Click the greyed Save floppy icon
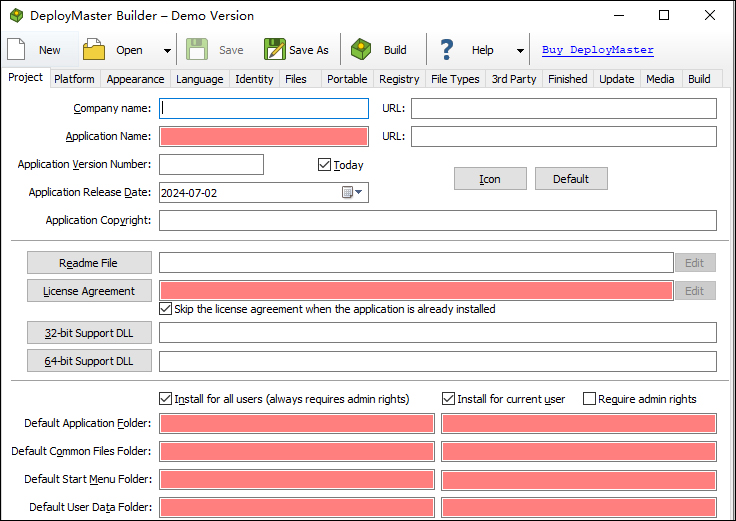Viewport: 736px width, 521px height. click(197, 49)
